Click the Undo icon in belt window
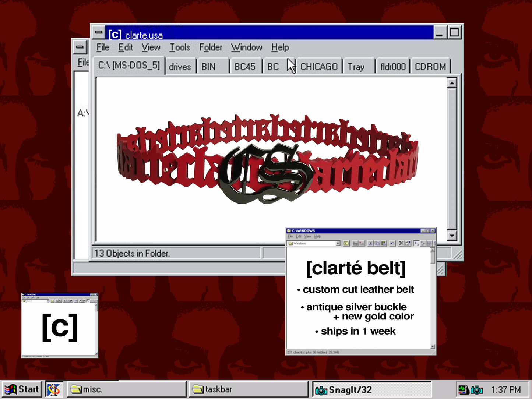This screenshot has width=532, height=399. coord(392,243)
